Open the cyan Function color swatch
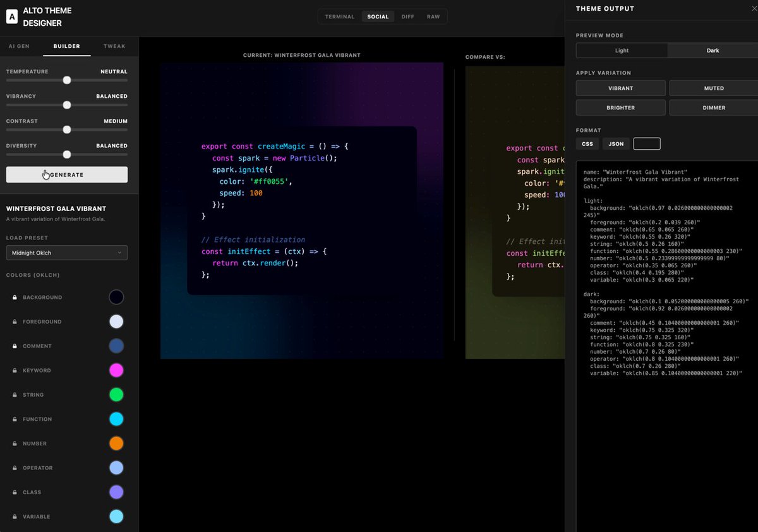758x532 pixels. pyautogui.click(x=116, y=419)
